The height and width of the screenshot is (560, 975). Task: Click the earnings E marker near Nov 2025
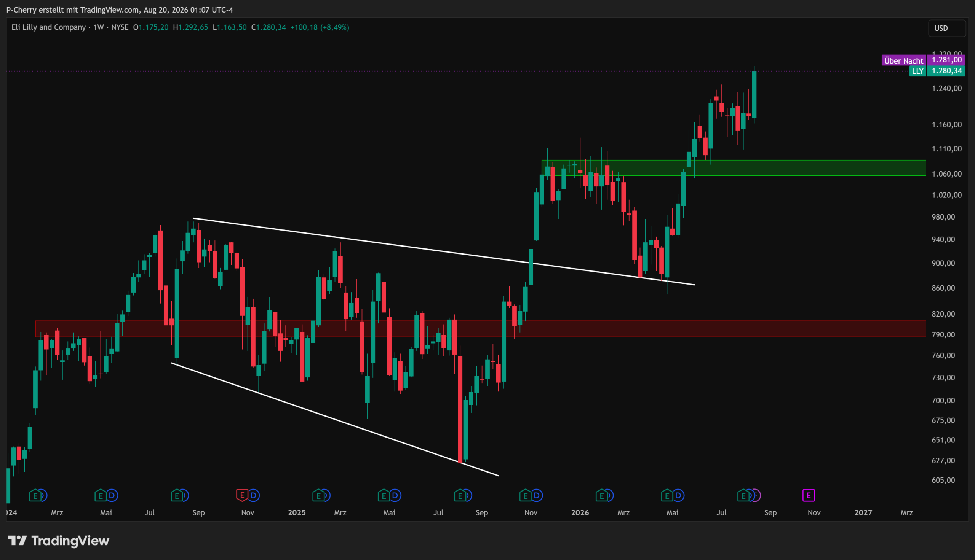tap(525, 495)
